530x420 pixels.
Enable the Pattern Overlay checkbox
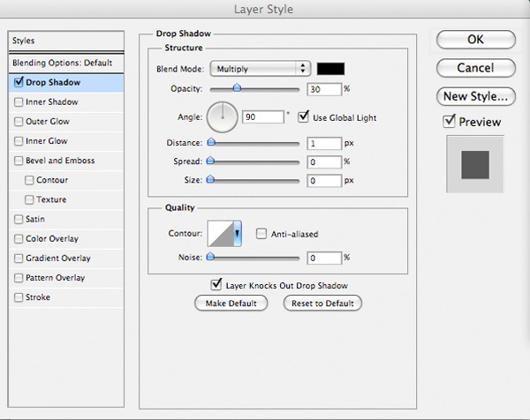click(x=19, y=278)
